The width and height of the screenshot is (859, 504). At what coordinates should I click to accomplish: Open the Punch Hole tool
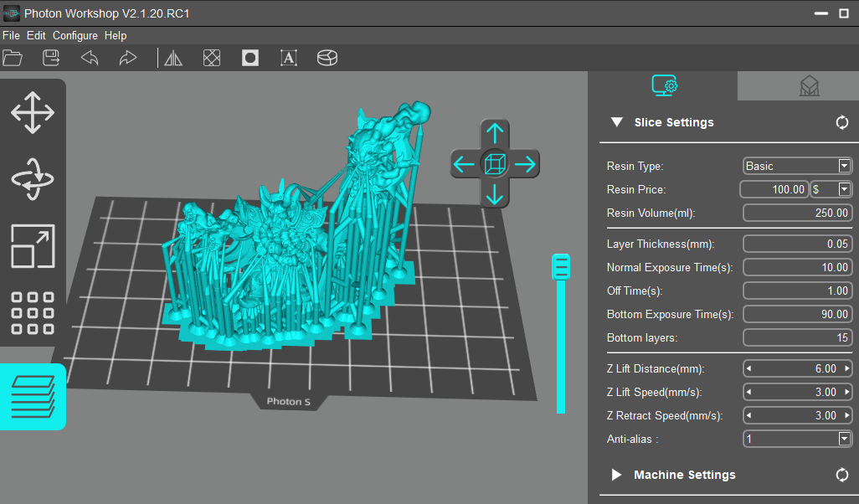click(249, 58)
